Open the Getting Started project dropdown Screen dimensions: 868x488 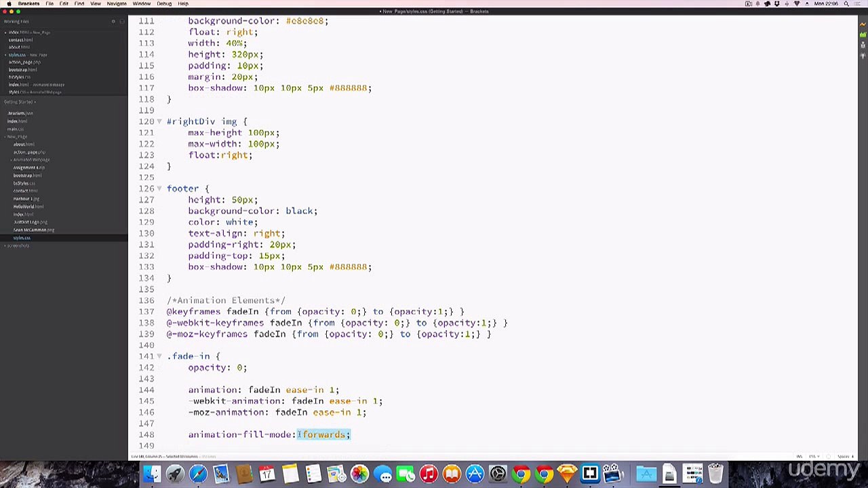pos(20,102)
